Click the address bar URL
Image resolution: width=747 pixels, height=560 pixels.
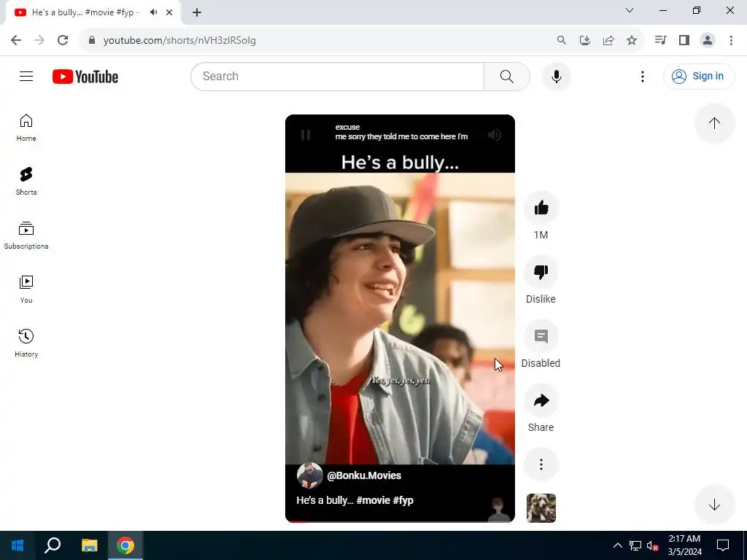[x=179, y=41]
